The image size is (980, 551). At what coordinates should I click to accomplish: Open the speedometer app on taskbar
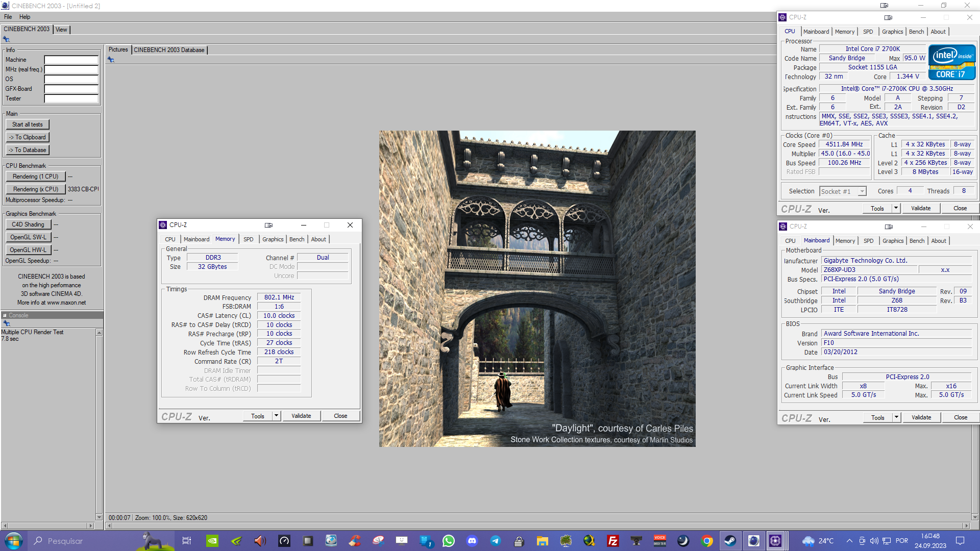click(284, 541)
